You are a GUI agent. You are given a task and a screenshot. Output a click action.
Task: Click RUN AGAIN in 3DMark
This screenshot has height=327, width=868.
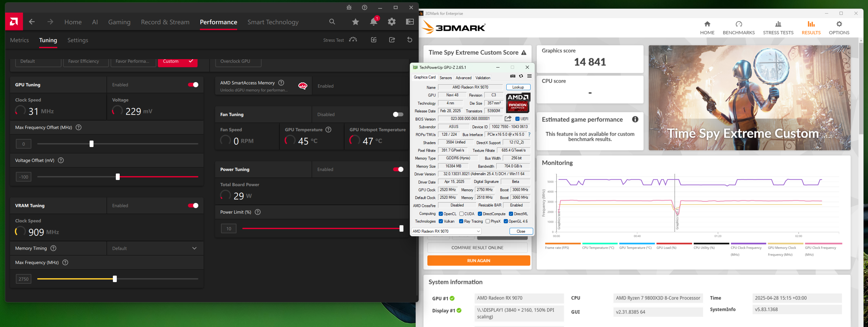point(478,261)
